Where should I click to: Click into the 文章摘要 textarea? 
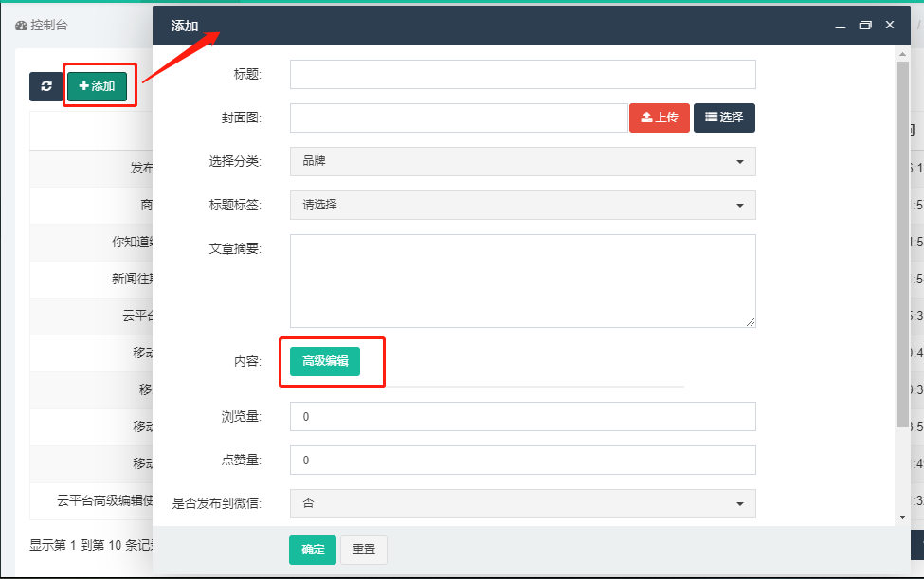click(522, 280)
